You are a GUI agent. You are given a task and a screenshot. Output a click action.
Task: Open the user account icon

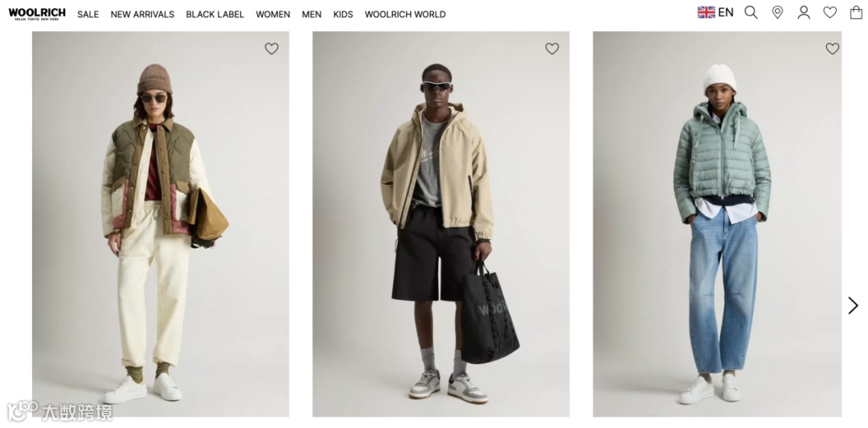tap(804, 12)
